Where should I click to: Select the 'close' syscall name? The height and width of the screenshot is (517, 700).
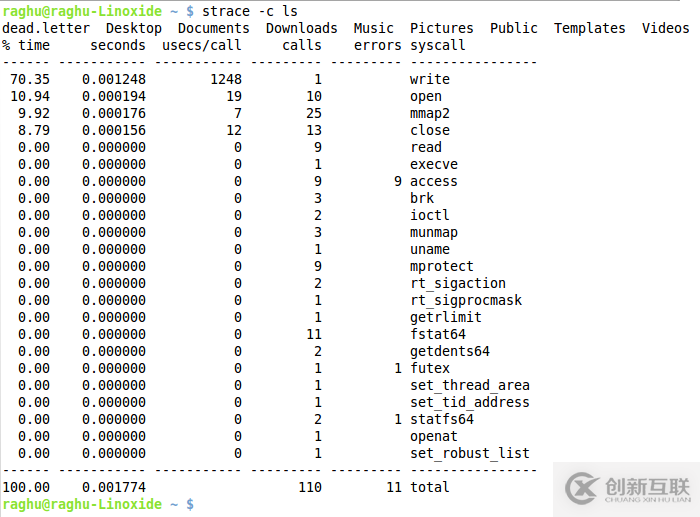click(430, 130)
